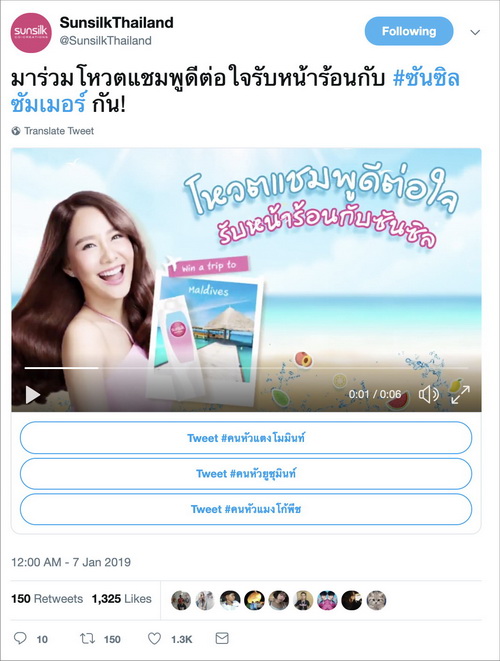Click the reply speech bubble icon

click(20, 638)
